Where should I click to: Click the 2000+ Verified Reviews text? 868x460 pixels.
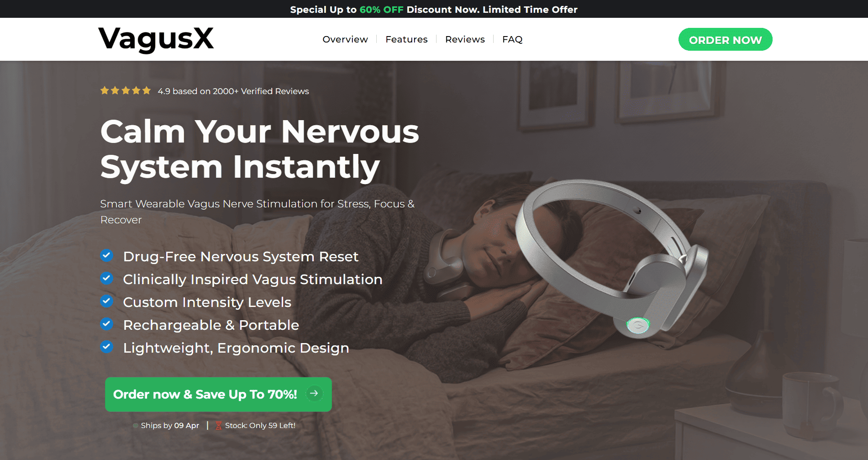[x=261, y=91]
